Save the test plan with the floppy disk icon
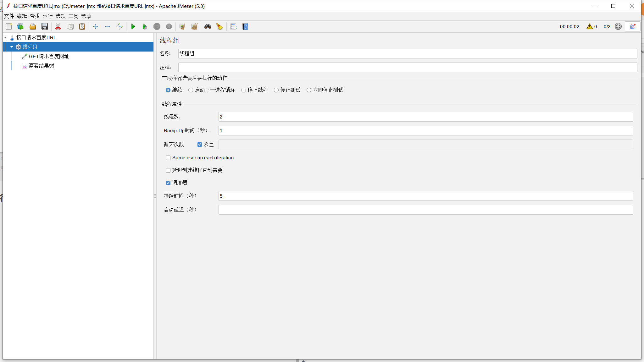 click(45, 26)
